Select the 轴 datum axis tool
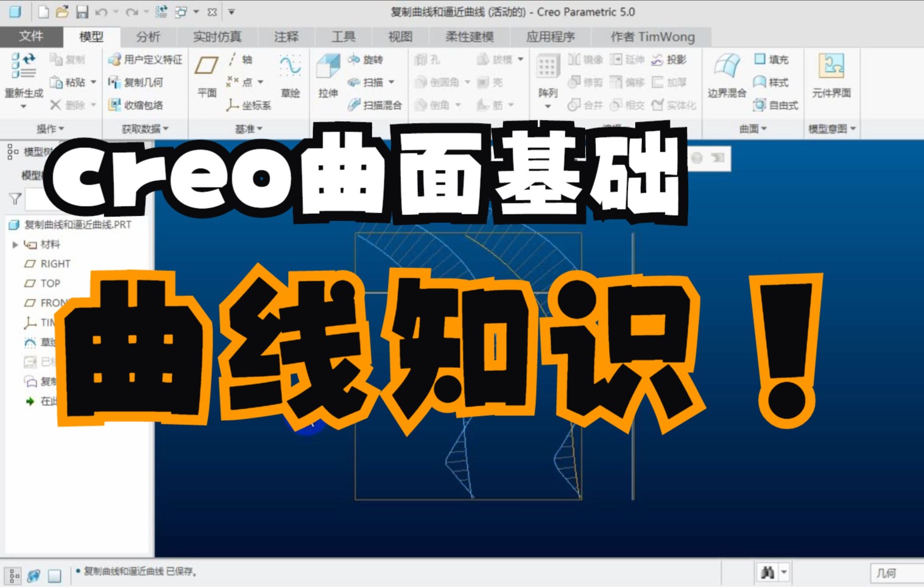 pyautogui.click(x=239, y=60)
